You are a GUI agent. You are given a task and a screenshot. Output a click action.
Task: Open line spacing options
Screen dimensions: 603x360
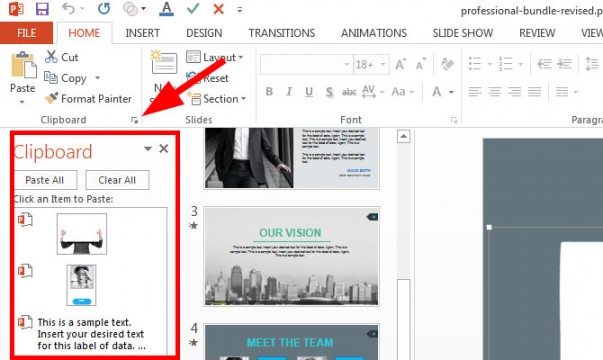(592, 64)
